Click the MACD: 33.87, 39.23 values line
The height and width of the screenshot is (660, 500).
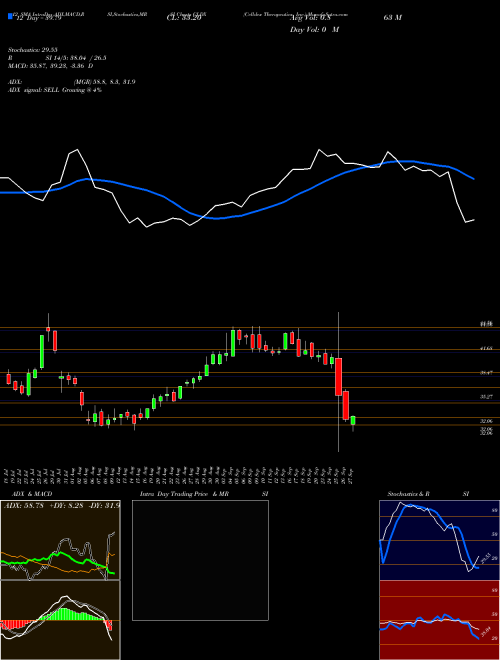coord(51,66)
